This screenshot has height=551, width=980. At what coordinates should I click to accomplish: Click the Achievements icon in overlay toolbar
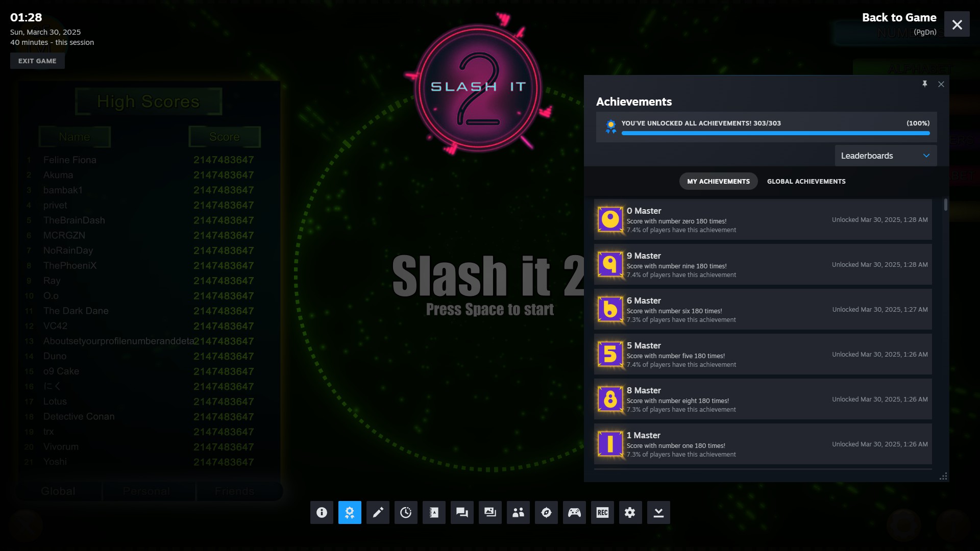click(x=350, y=512)
